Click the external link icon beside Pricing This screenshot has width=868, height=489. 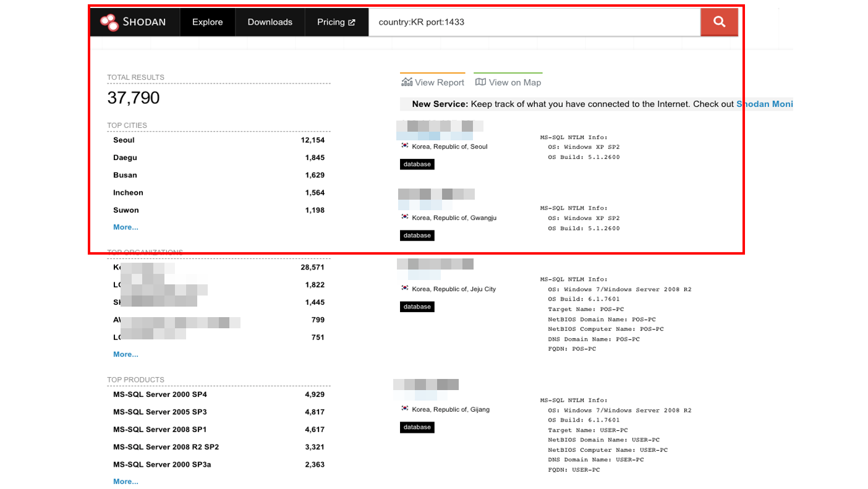click(x=352, y=22)
